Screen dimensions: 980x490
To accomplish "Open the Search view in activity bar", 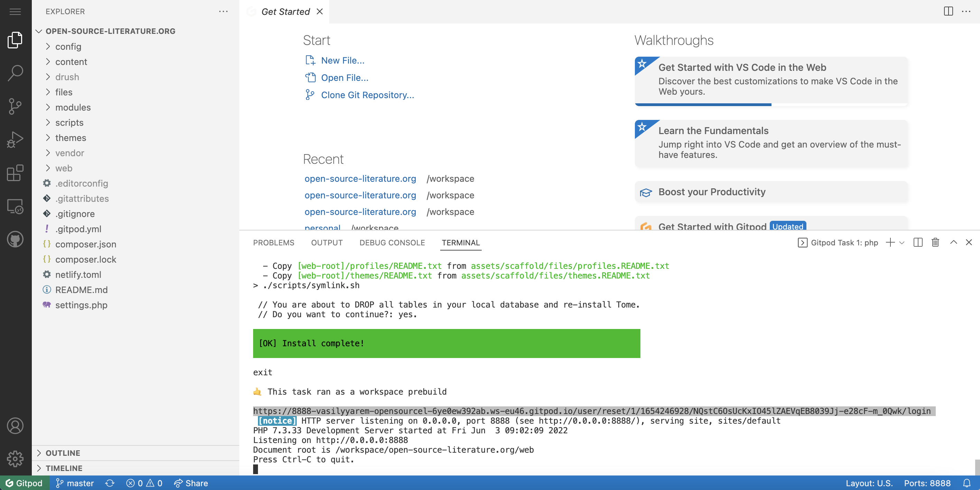I will (x=15, y=73).
